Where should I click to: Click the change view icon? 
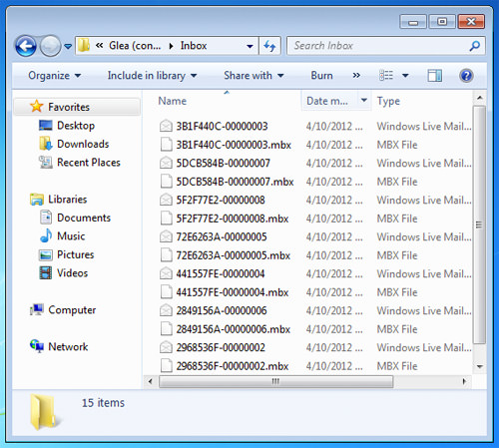pos(386,76)
